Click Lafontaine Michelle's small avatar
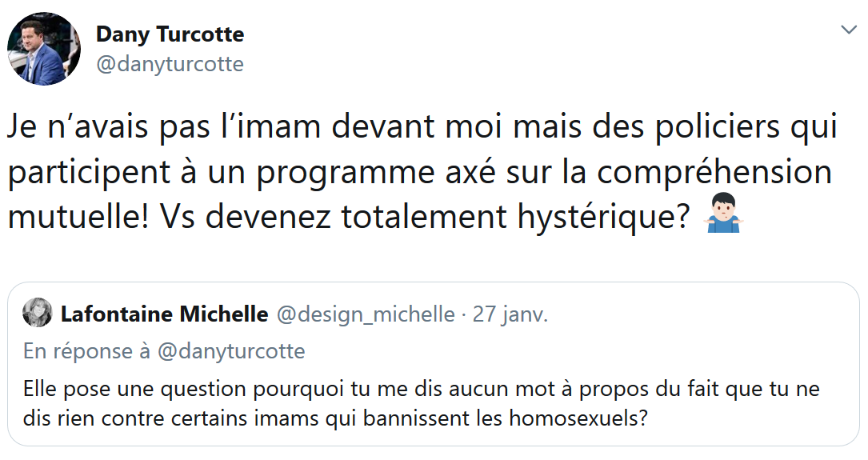Viewport: 868px width, 460px height. [x=38, y=314]
